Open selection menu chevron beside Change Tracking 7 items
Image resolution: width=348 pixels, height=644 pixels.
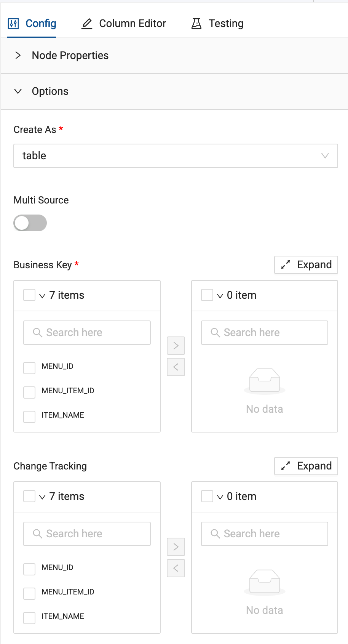coord(42,497)
